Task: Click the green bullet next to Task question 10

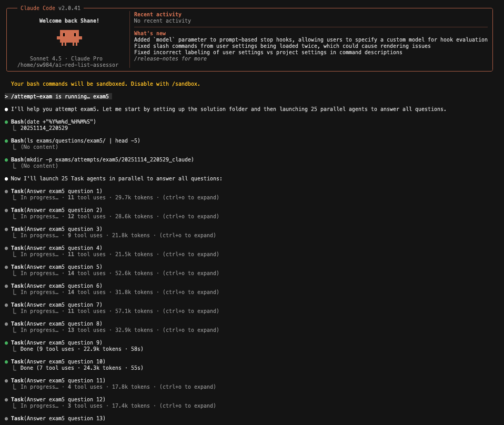Action: pyautogui.click(x=6, y=362)
